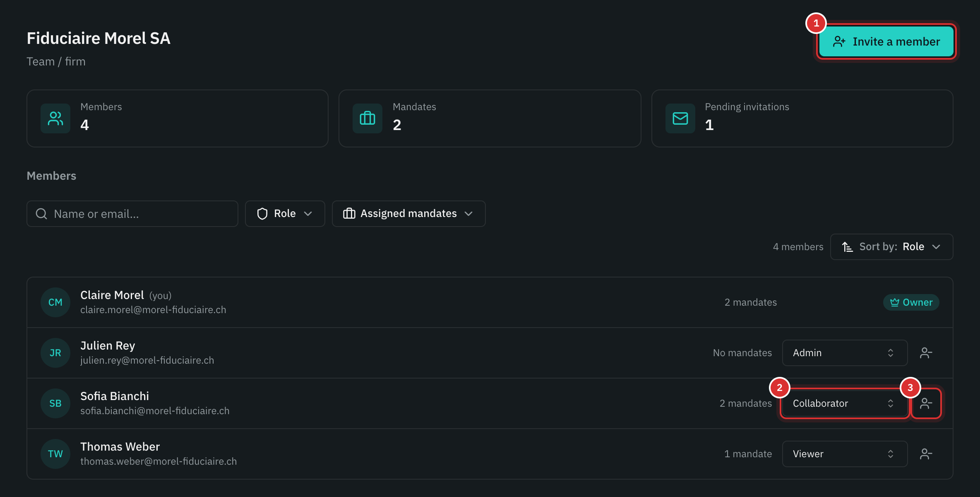
Task: Click Thomas Weber's 1 mandate label
Action: (748, 454)
